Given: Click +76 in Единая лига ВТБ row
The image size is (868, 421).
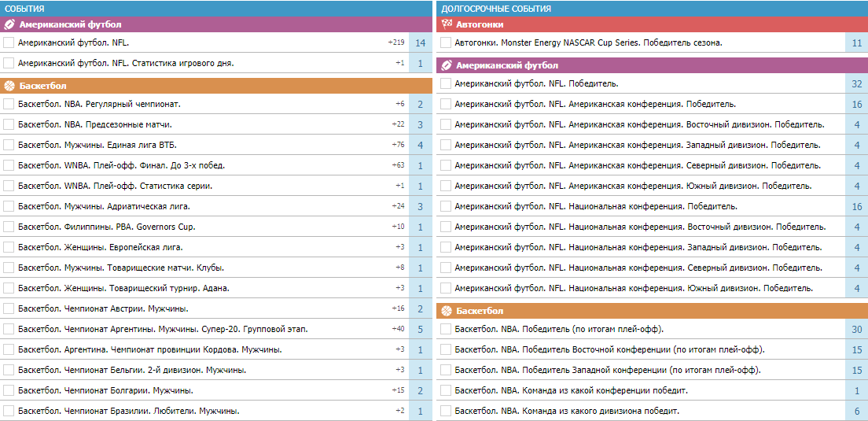Looking at the screenshot, I should pyautogui.click(x=399, y=145).
